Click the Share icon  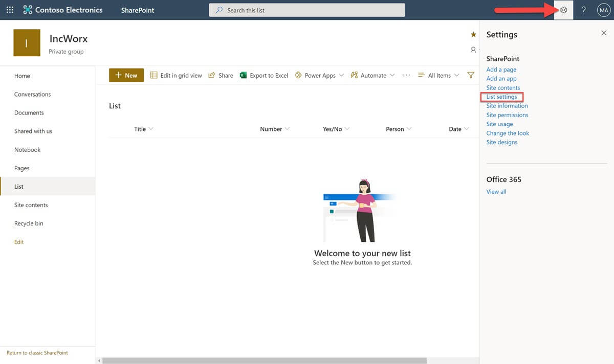[220, 75]
